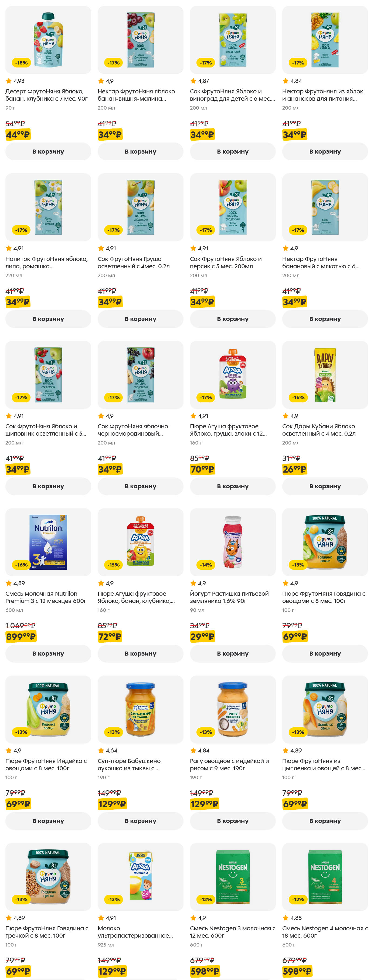Open Пюре ФрутоНяня Говядина с гречкой link
The image size is (374, 980).
(x=46, y=932)
